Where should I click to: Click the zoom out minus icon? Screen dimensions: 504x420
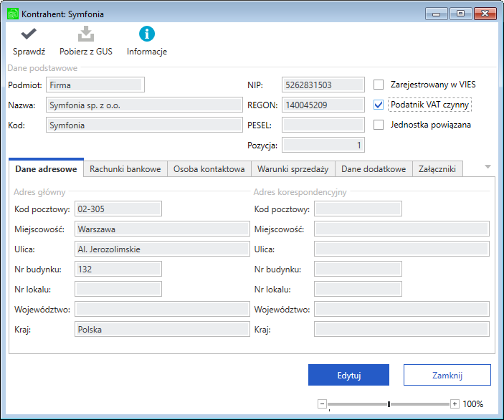point(322,404)
